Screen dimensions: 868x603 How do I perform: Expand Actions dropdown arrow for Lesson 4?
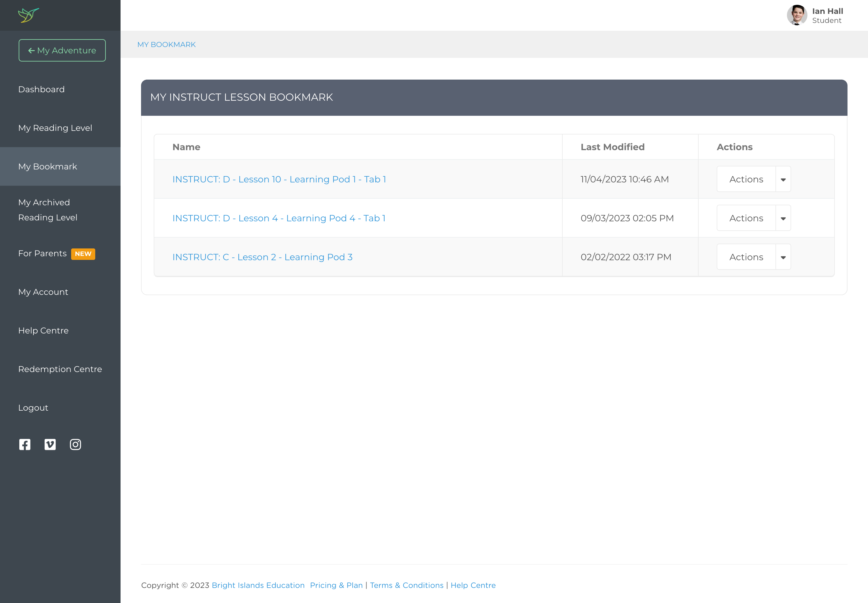pos(783,218)
